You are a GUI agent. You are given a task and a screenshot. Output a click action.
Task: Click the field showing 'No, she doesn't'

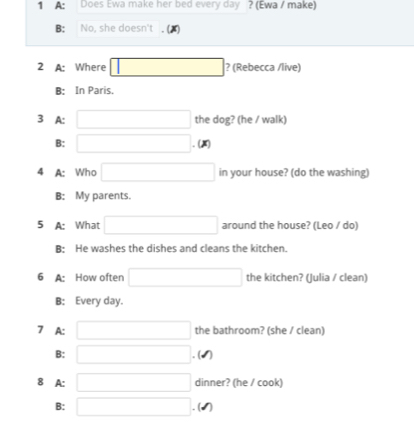coord(118,29)
